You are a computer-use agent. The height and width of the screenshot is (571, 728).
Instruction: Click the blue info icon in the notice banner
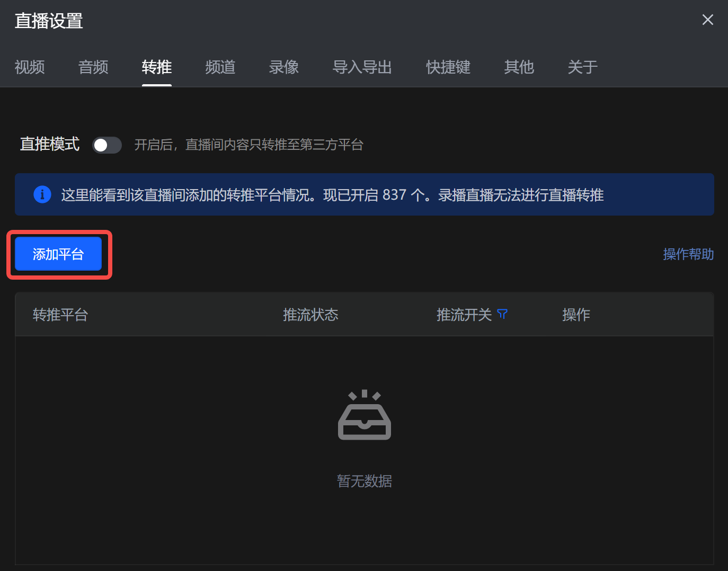42,194
